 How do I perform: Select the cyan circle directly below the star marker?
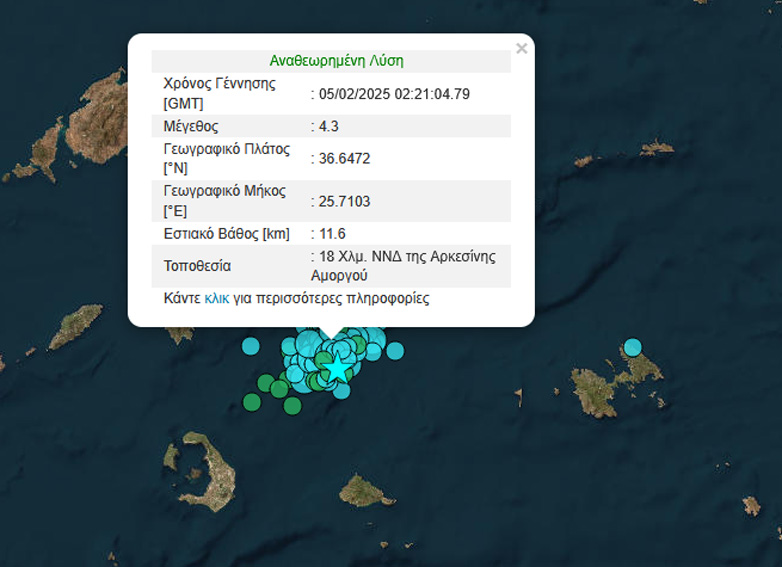click(x=342, y=390)
